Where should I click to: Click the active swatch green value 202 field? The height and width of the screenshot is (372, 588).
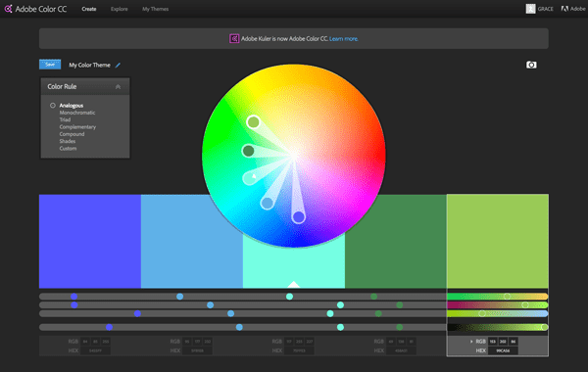point(503,342)
